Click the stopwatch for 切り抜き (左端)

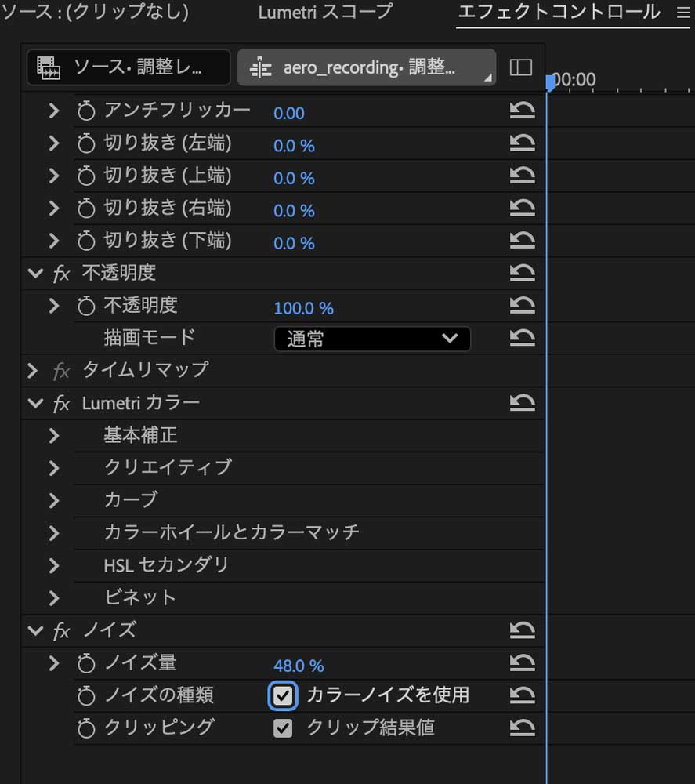pos(85,145)
